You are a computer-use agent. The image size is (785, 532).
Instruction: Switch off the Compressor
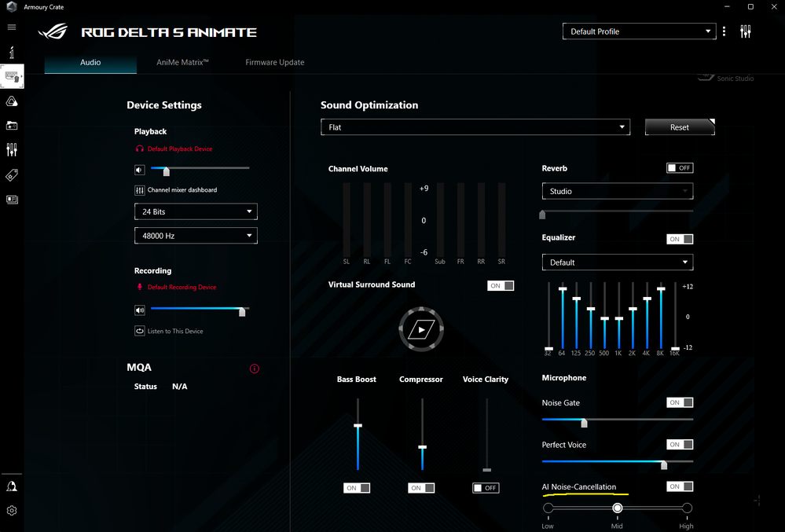(x=421, y=488)
